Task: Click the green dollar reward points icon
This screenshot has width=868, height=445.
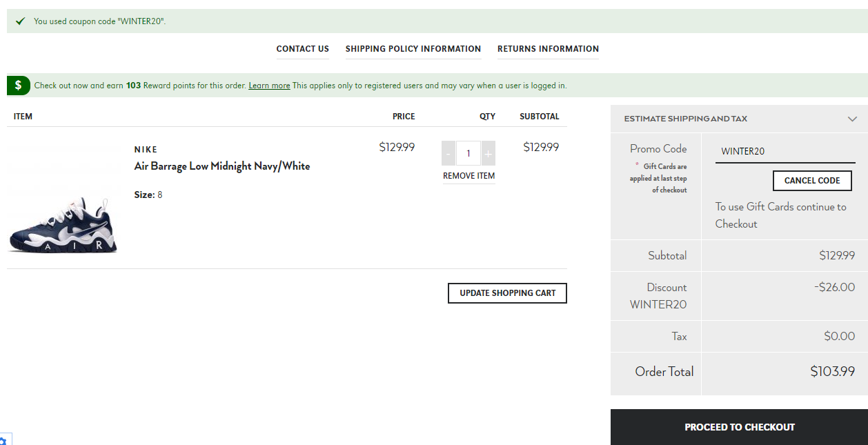Action: (x=19, y=86)
